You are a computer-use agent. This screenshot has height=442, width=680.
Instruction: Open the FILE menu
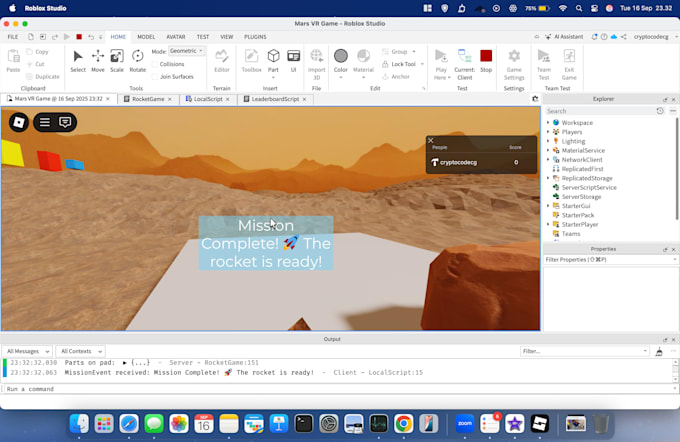(13, 37)
